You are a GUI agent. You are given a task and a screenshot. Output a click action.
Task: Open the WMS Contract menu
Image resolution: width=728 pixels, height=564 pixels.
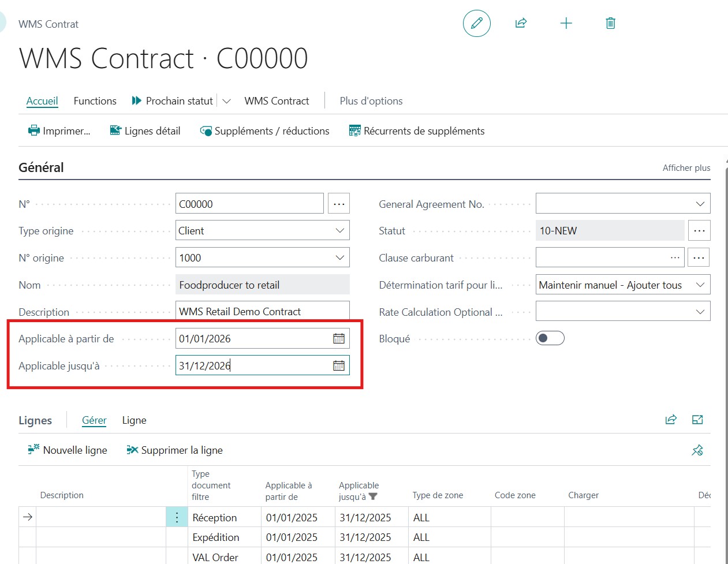coord(277,101)
